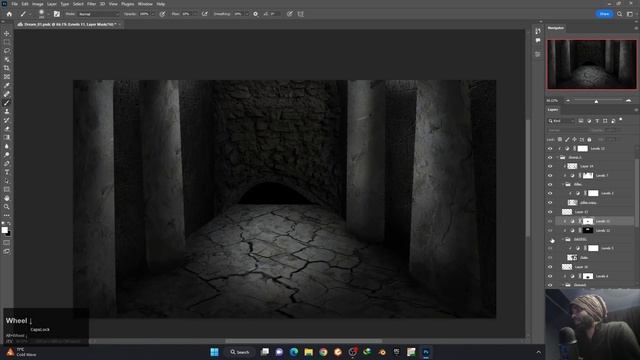Viewport: 640px width, 360px height.
Task: Toggle lock transparent pixels
Action: (560, 140)
